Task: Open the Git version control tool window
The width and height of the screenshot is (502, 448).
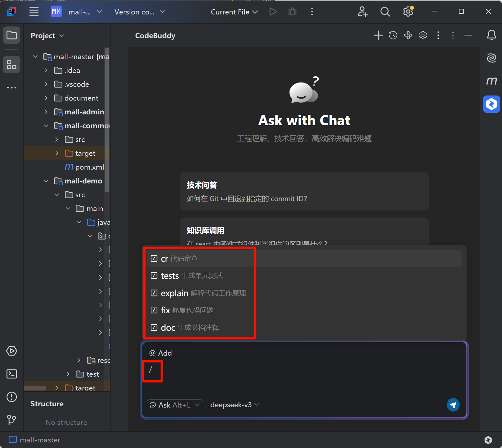Action: (x=12, y=419)
